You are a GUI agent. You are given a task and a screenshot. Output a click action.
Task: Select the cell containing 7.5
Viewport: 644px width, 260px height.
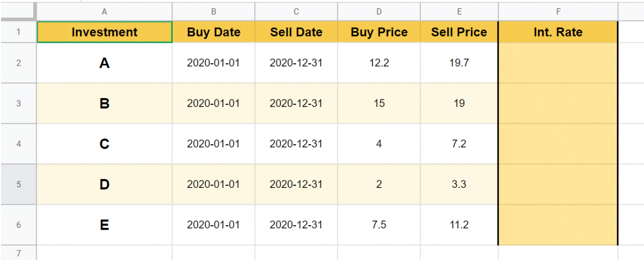pyautogui.click(x=379, y=225)
